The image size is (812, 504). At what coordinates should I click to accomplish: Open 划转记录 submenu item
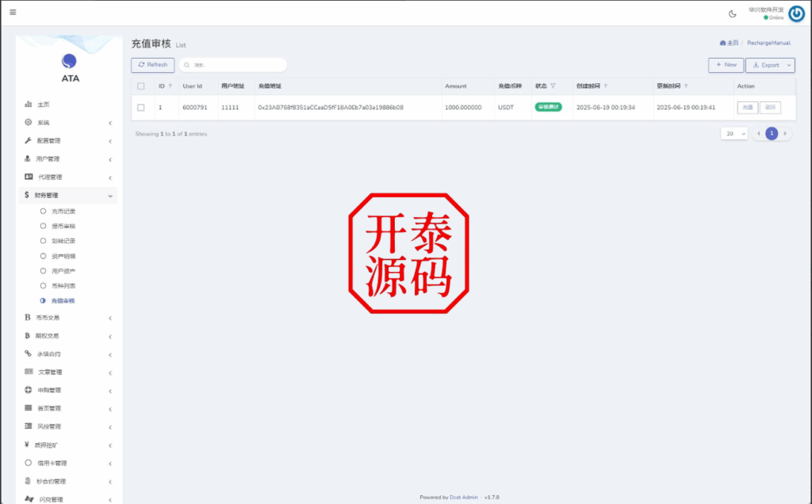63,241
